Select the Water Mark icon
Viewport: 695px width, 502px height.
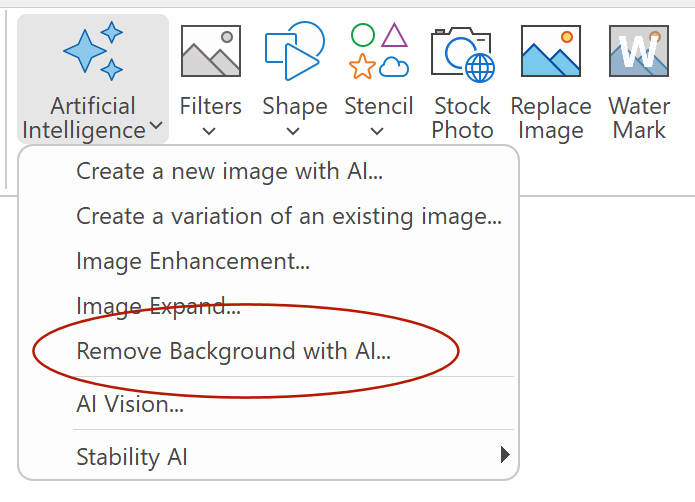pos(639,51)
